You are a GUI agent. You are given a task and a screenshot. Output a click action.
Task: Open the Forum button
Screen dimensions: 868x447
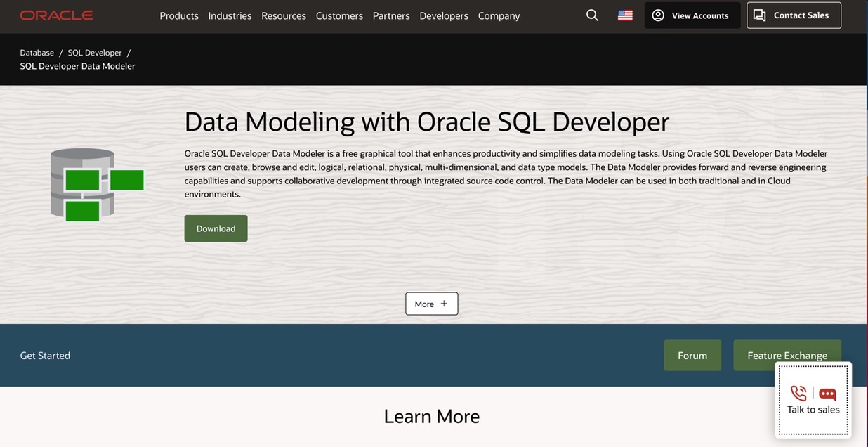(x=692, y=356)
